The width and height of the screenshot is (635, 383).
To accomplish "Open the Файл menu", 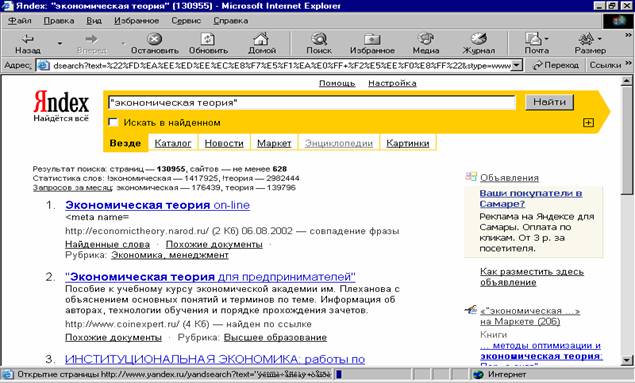I will click(x=19, y=21).
